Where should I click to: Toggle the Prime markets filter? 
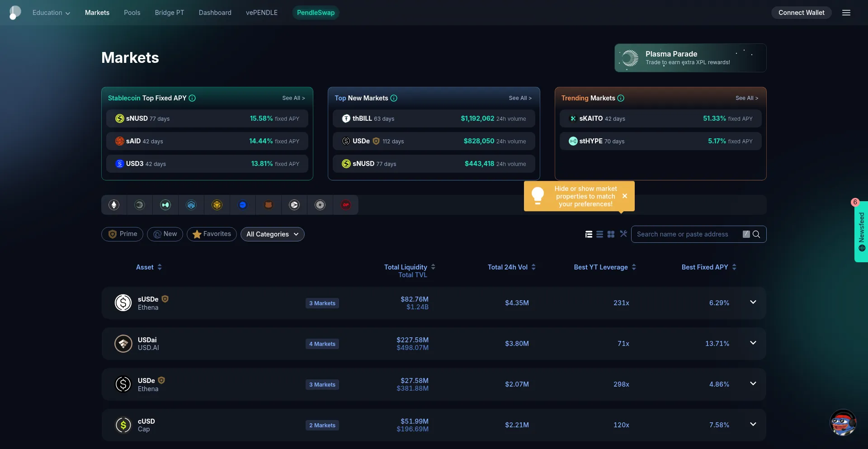click(x=122, y=234)
